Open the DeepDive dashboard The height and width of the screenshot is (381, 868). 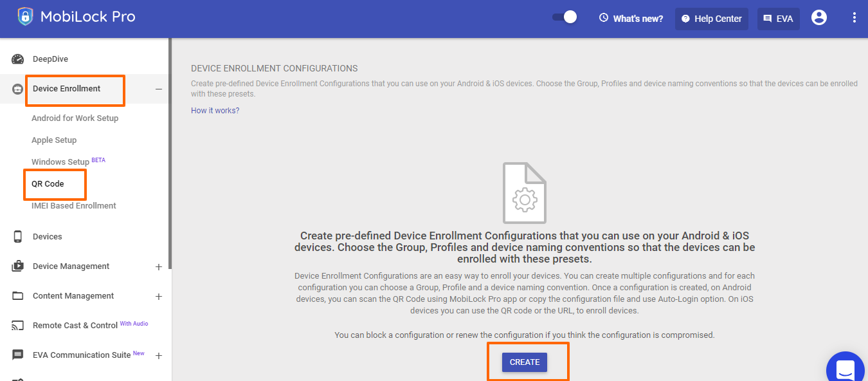click(50, 59)
